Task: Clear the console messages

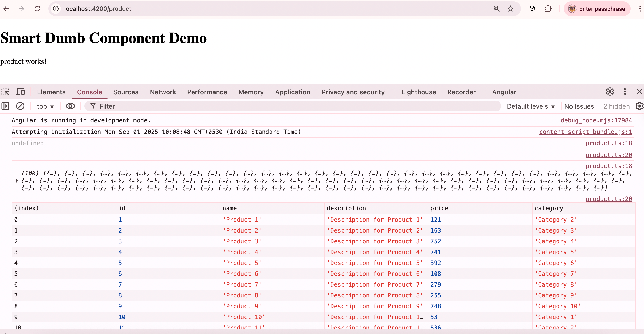Action: (20, 106)
